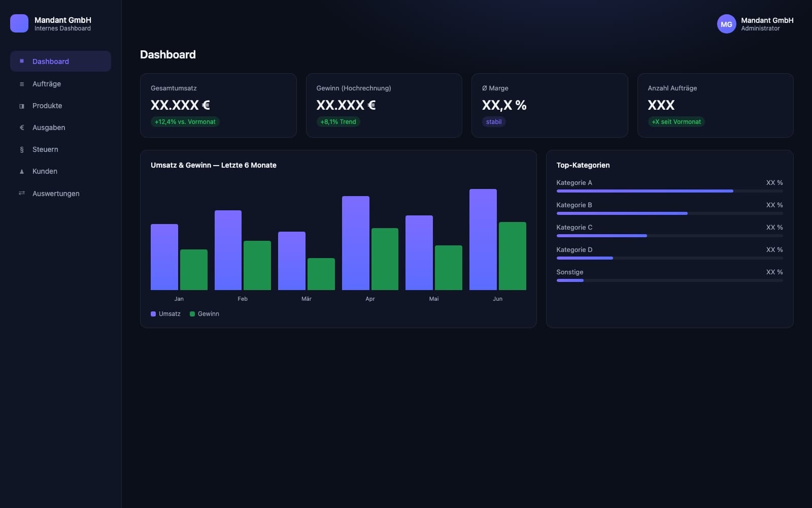Click the green Gewinn bar for Apr
Image resolution: width=812 pixels, height=508 pixels.
tap(385, 259)
